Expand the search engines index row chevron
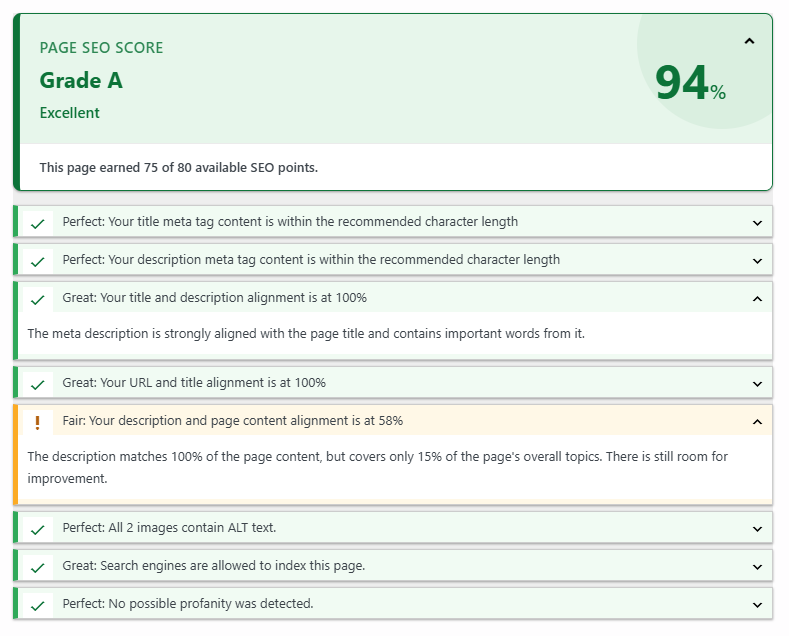The height and width of the screenshot is (636, 789). pyautogui.click(x=757, y=567)
